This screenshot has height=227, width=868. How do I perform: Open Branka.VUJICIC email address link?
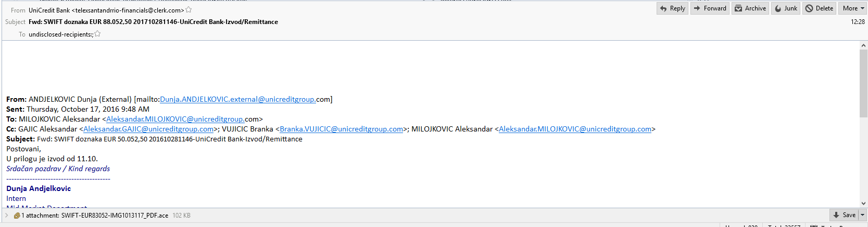[342, 129]
